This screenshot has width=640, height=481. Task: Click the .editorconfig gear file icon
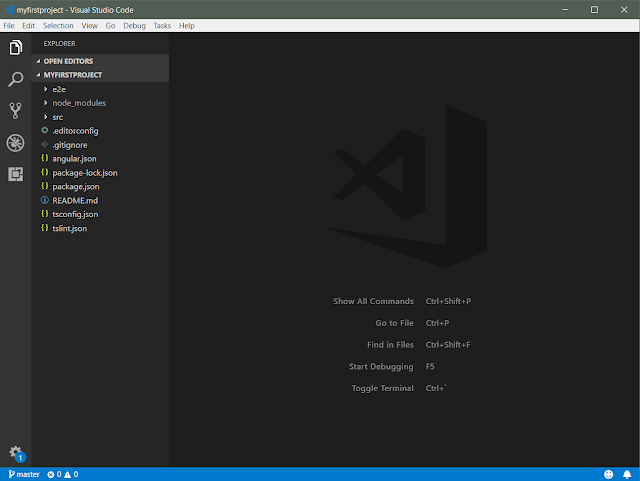point(44,130)
